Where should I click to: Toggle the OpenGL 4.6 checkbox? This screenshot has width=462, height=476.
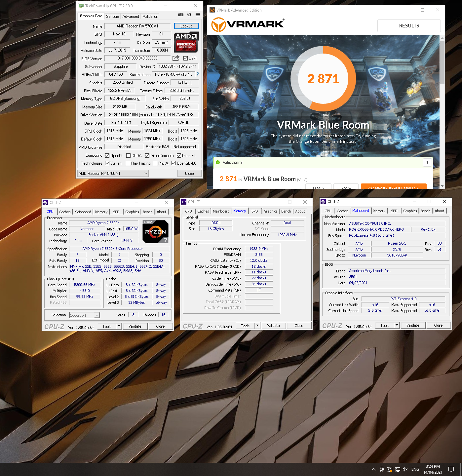(174, 163)
